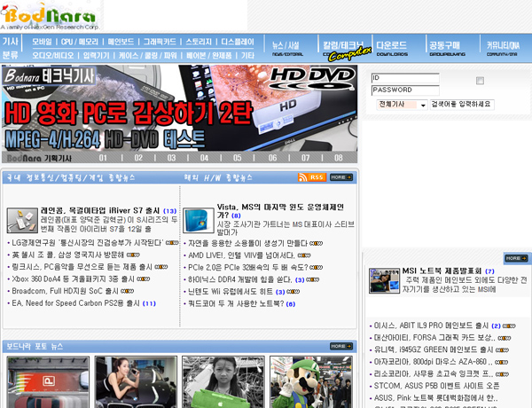Jump to banner slide 08
The height and width of the screenshot is (408, 532).
click(x=339, y=158)
